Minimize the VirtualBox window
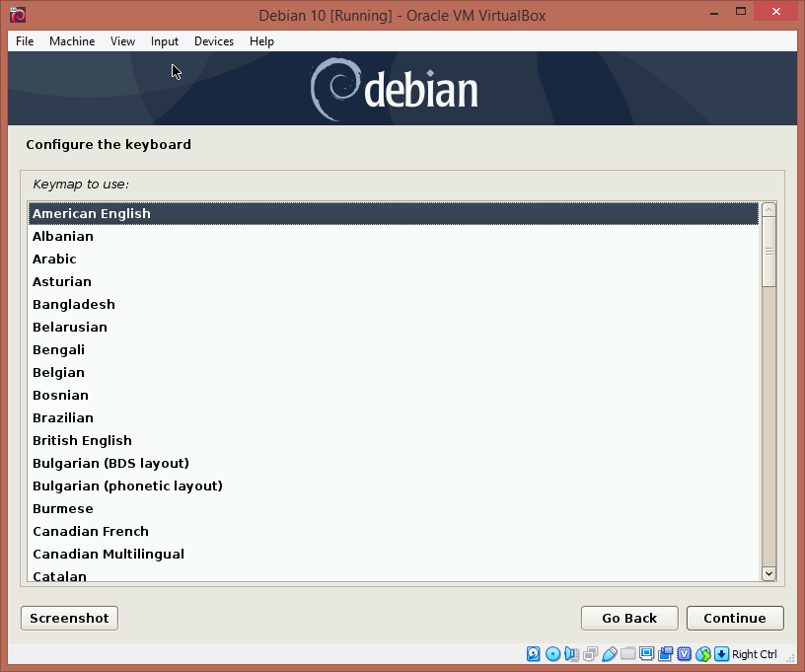 (x=714, y=12)
